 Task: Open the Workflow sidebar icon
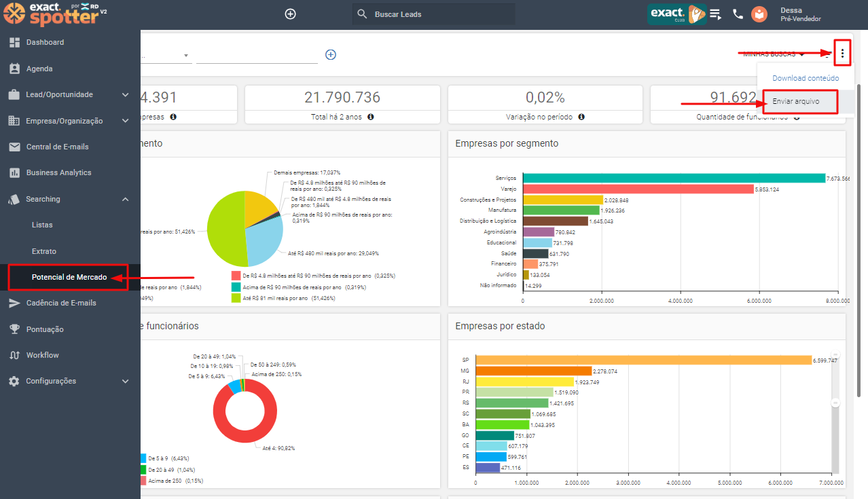pyautogui.click(x=14, y=355)
